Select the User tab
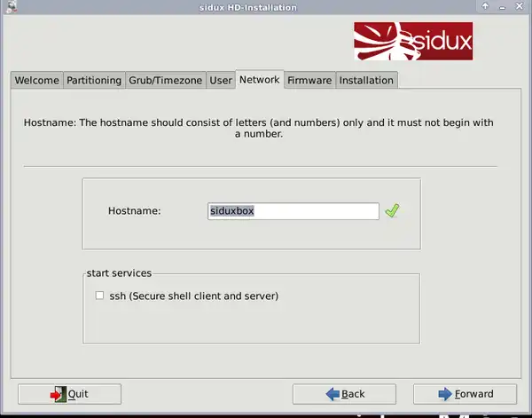 pos(221,80)
